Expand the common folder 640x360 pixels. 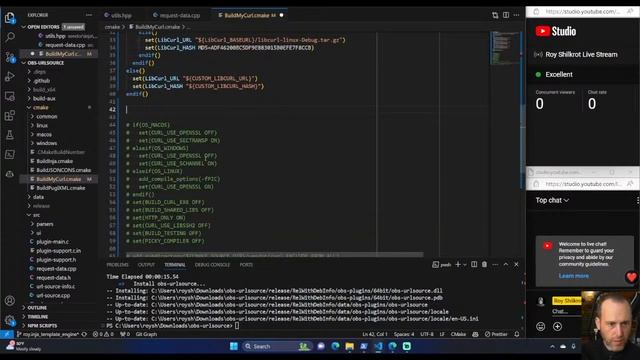[x=47, y=116]
